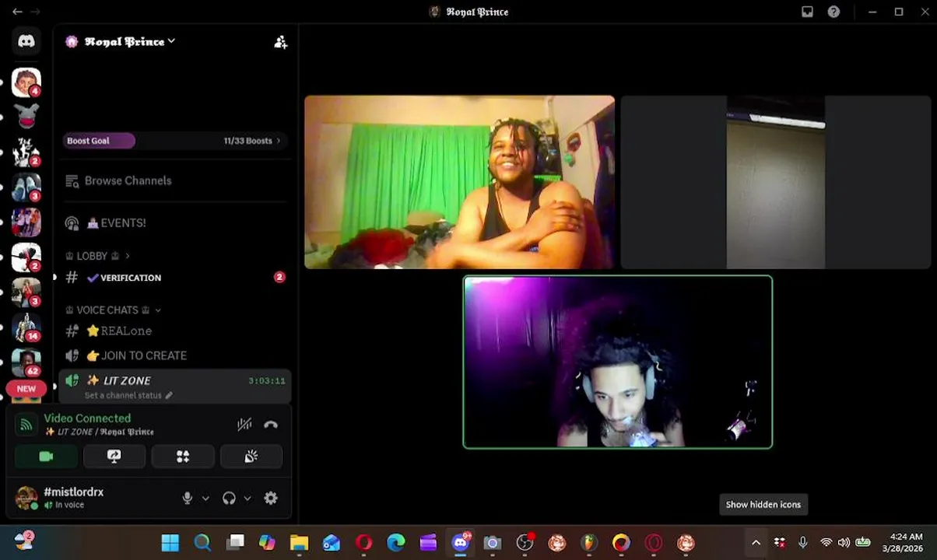Click the share your screen button
Image resolution: width=937 pixels, height=560 pixels.
114,457
